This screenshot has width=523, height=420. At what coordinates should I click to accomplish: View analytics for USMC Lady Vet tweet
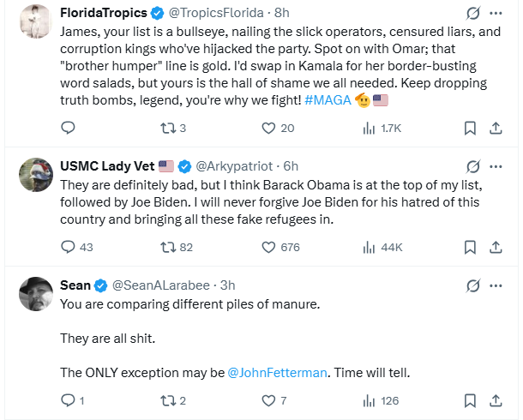pos(370,247)
